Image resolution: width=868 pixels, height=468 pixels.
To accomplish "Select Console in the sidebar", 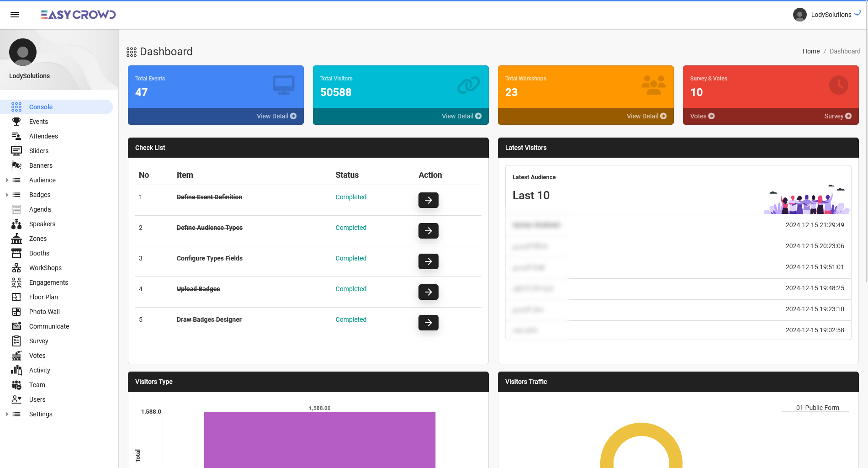I will [x=41, y=107].
